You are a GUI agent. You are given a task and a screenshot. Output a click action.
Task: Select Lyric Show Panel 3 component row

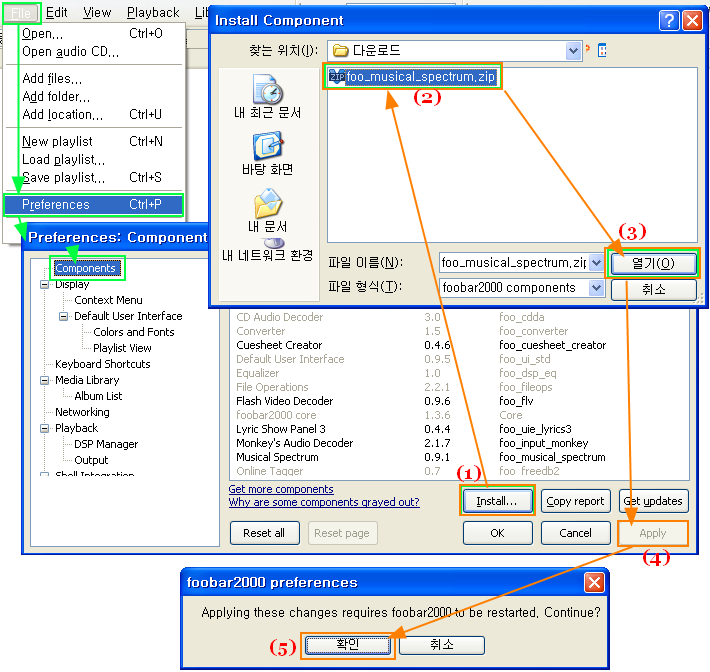459,429
